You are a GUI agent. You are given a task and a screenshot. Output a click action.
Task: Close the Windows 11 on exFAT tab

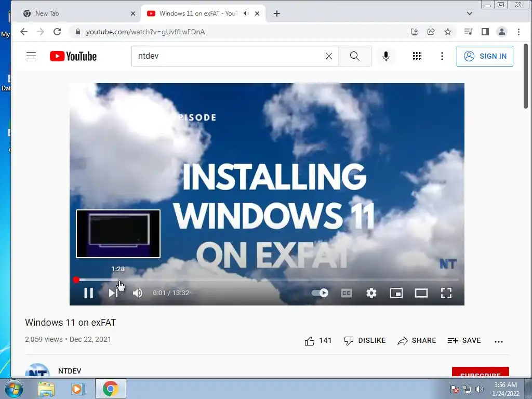(257, 14)
